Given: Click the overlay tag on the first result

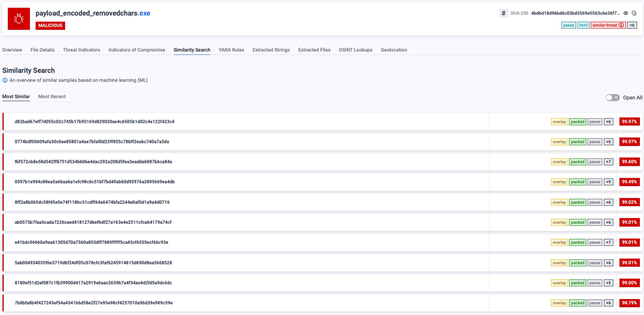Looking at the screenshot, I should [x=559, y=122].
